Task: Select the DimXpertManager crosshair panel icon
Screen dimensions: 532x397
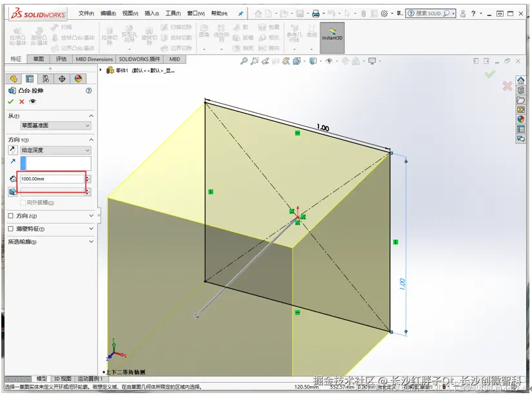Action: click(x=62, y=79)
